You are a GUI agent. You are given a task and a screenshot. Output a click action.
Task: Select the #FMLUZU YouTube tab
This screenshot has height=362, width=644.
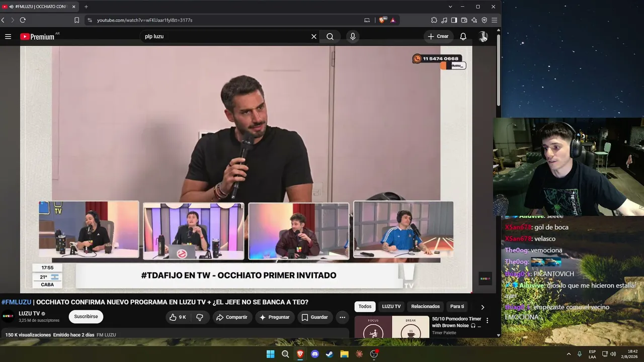[x=39, y=7]
